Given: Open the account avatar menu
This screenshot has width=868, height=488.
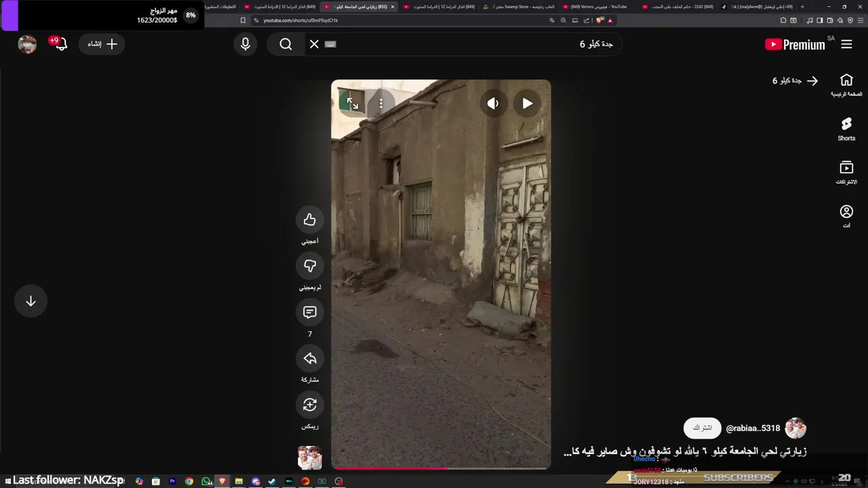Looking at the screenshot, I should click(x=27, y=44).
